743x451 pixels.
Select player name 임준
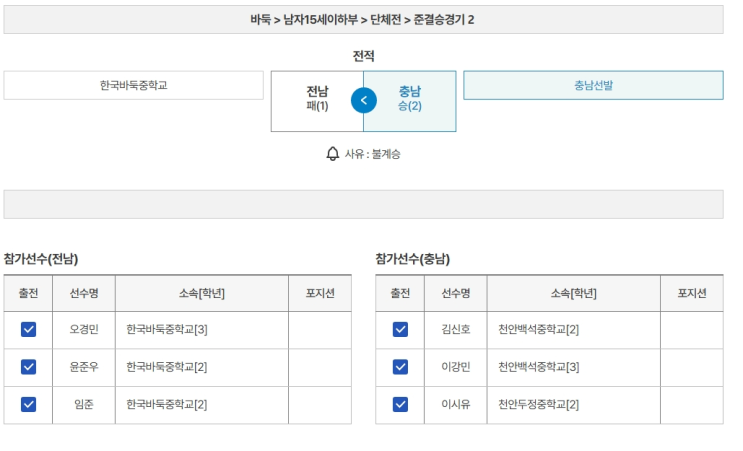pyautogui.click(x=84, y=404)
